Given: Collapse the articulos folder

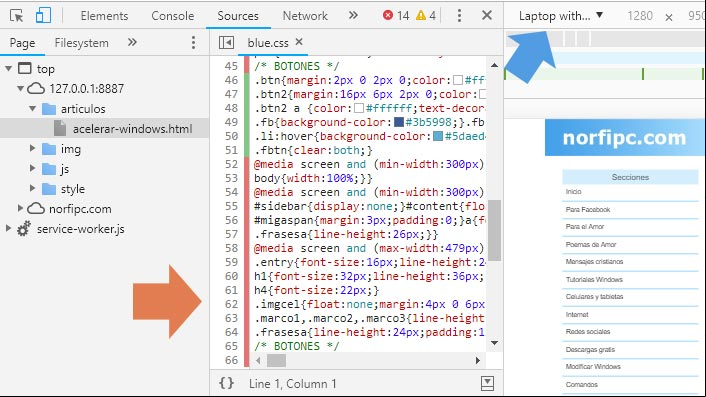Looking at the screenshot, I should click(x=32, y=108).
